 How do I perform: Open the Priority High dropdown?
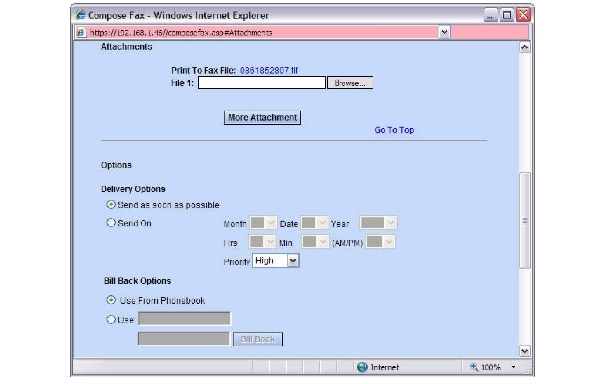point(276,261)
